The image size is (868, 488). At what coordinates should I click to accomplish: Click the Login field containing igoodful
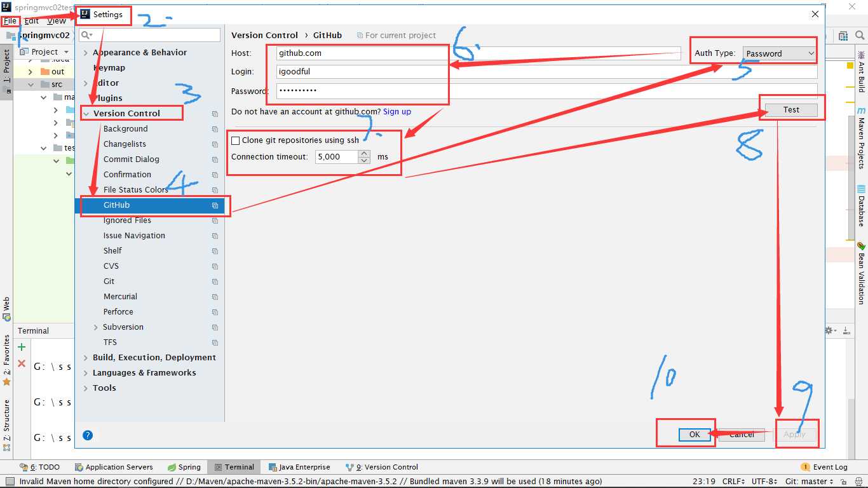[x=547, y=72]
